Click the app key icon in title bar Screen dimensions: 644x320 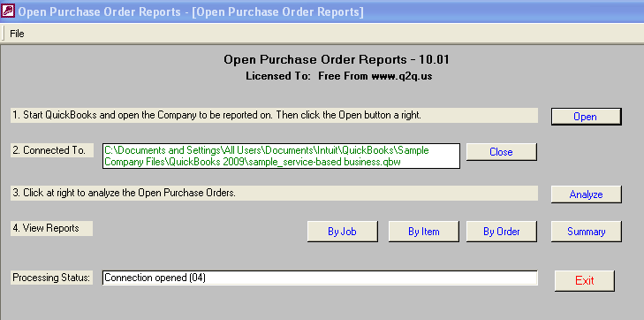[x=8, y=11]
